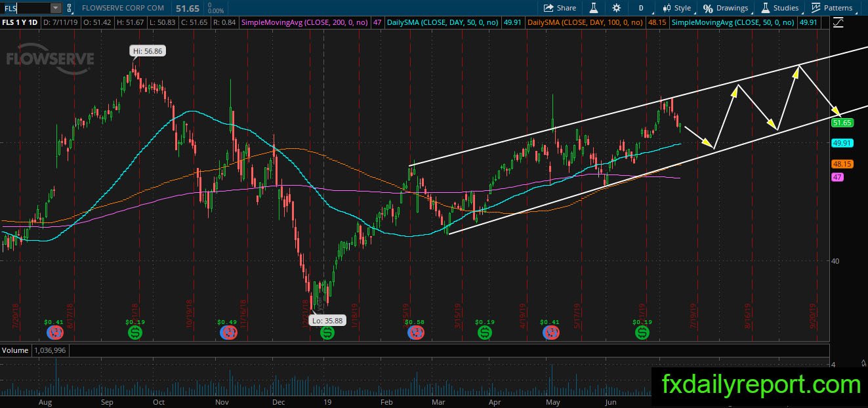Click the icon right of symbol dropdown
This screenshot has width=868, height=408.
pos(70,8)
